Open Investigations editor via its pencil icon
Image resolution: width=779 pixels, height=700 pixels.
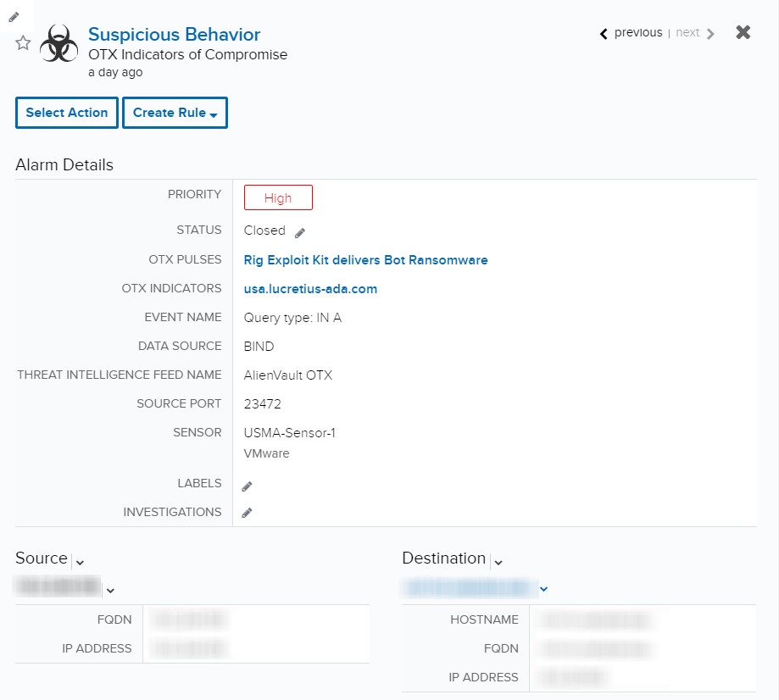(x=247, y=512)
